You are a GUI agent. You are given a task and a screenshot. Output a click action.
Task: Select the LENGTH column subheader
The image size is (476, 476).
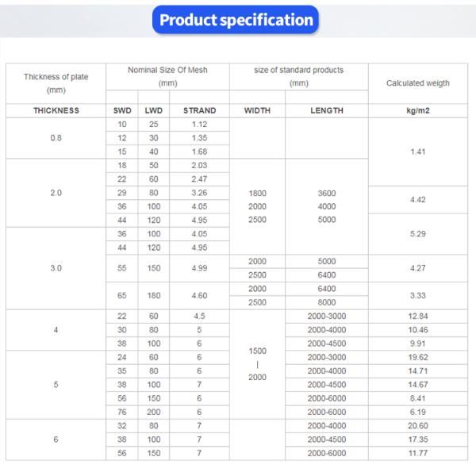(x=327, y=111)
